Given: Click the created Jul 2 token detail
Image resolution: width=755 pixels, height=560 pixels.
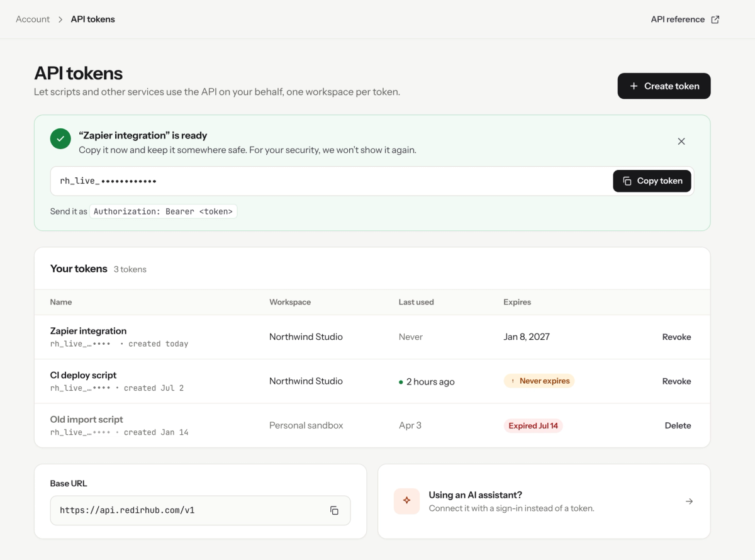Looking at the screenshot, I should point(154,388).
